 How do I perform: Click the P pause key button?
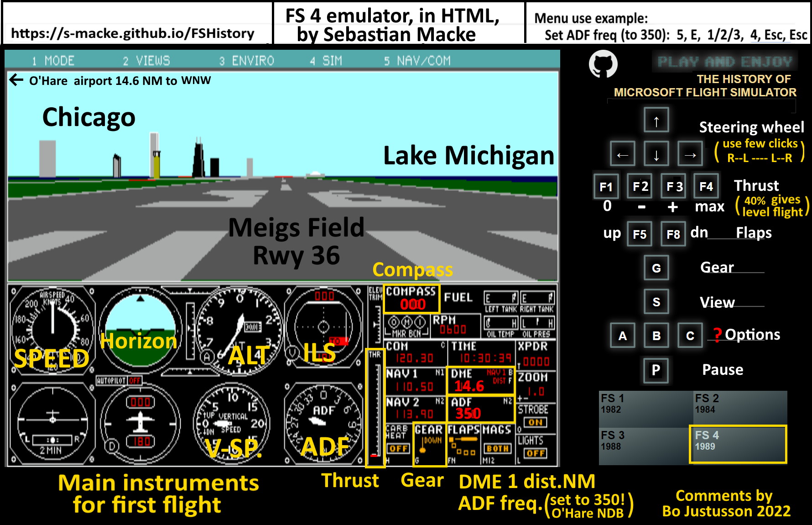(x=656, y=370)
